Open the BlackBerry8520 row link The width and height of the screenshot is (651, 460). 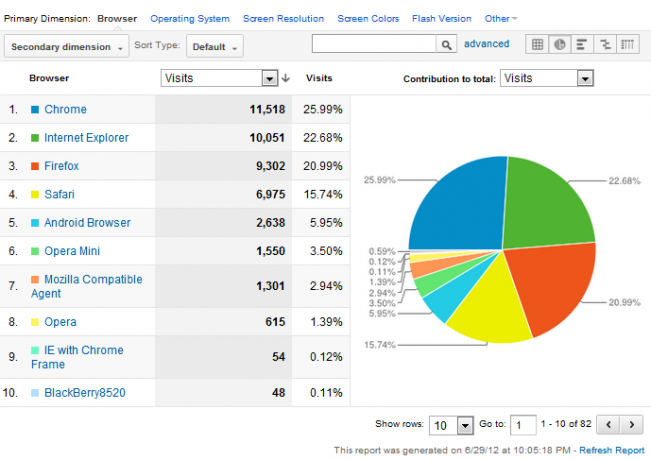point(85,393)
